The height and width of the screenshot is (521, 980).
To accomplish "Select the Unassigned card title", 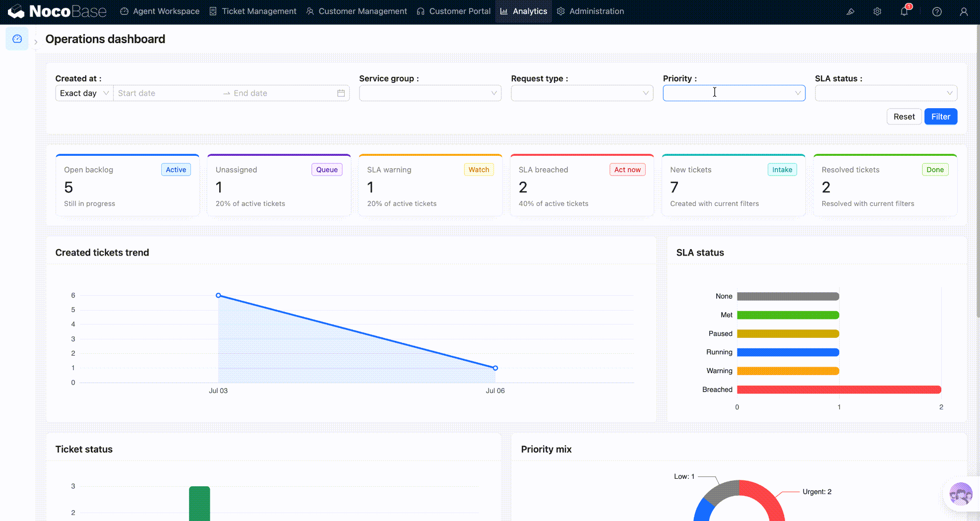I will tap(237, 170).
